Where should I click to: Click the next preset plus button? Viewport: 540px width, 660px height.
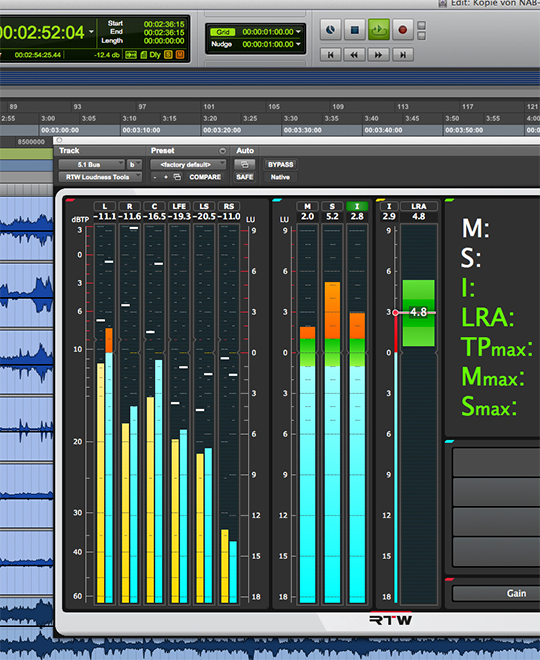(x=166, y=177)
